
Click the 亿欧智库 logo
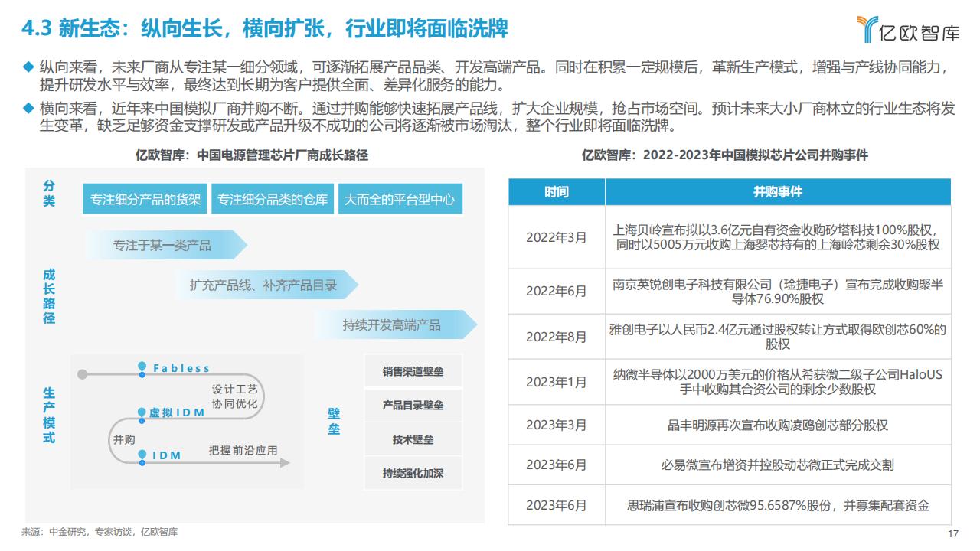pos(909,30)
